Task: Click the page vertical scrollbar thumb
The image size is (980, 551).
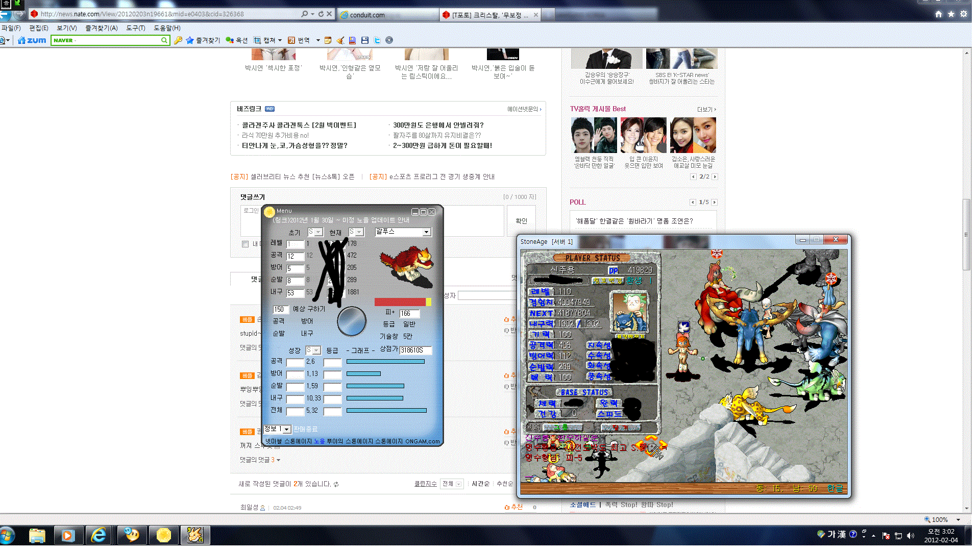Action: coord(966,235)
